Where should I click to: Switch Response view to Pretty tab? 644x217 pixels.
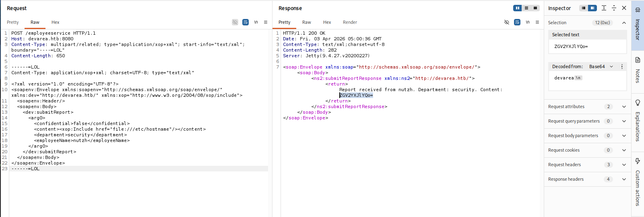click(285, 22)
